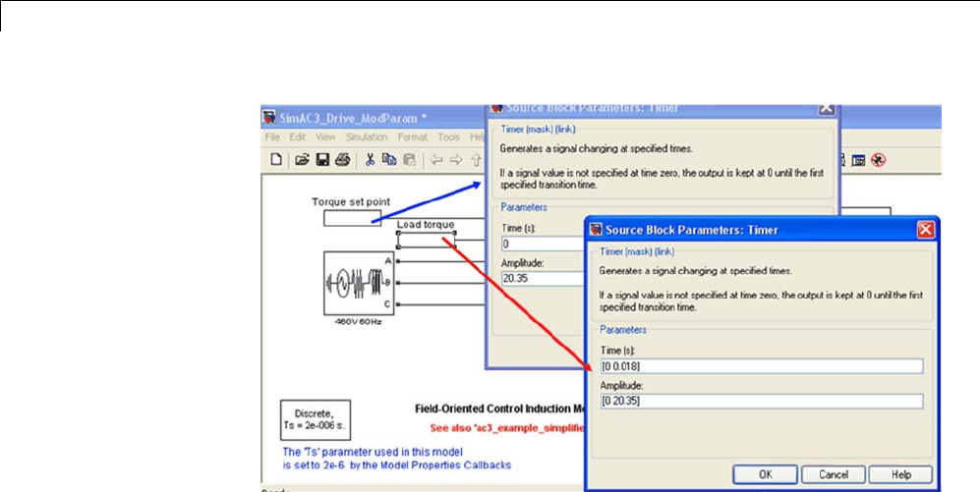Open the Library Browser toolbar icon
This screenshot has height=492, width=980.
(859, 160)
